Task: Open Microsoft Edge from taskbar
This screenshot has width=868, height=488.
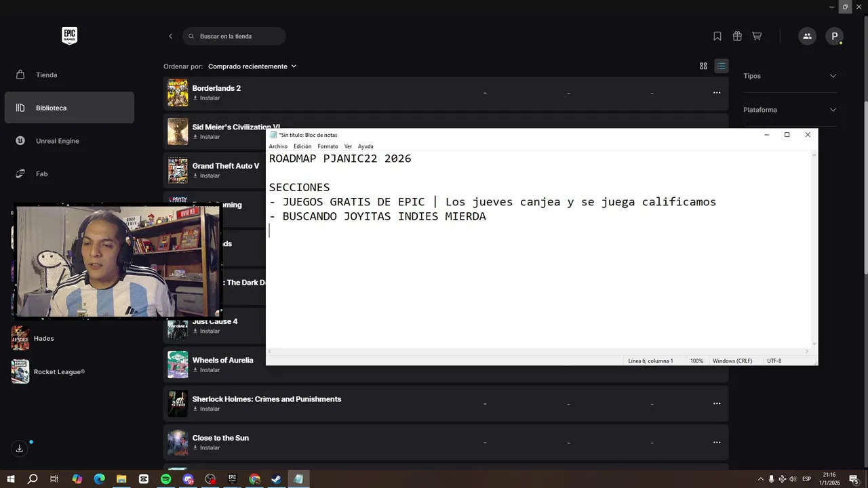Action: tap(99, 479)
